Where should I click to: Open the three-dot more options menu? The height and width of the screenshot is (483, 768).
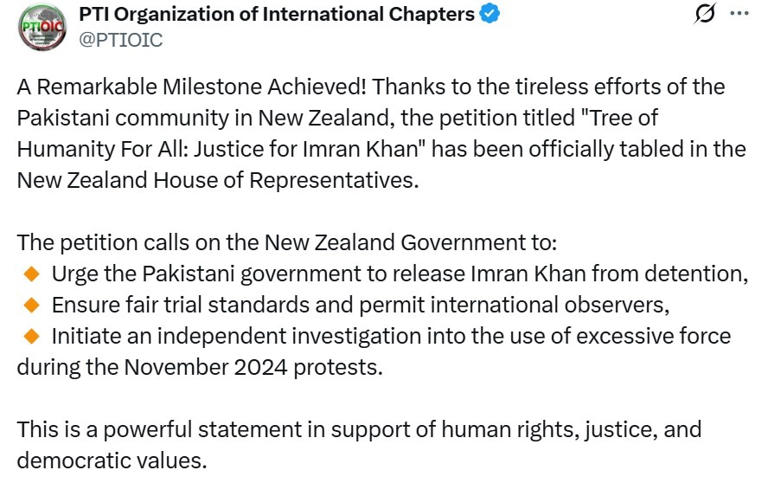[x=739, y=14]
